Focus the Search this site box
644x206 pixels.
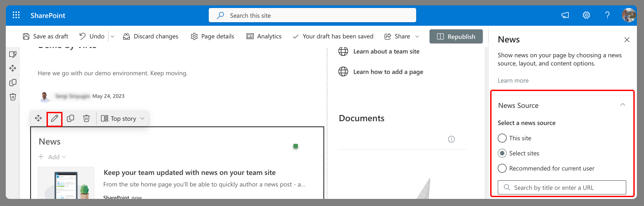pos(312,15)
